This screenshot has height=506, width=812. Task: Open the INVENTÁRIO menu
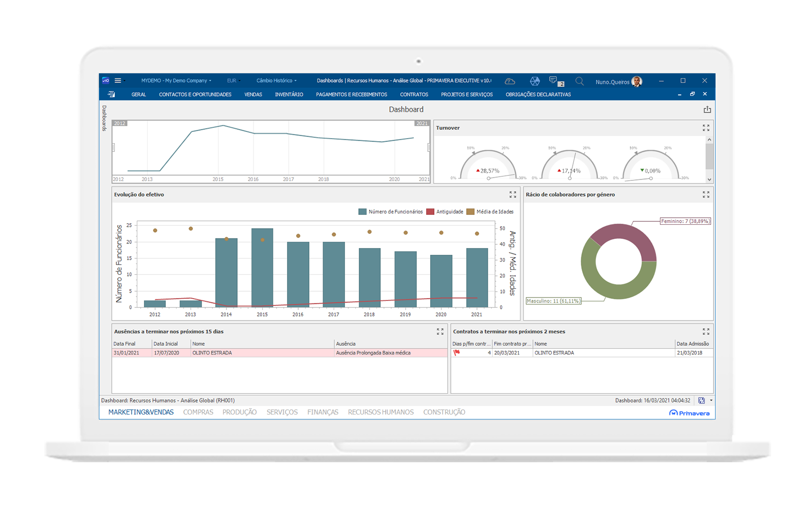(x=289, y=94)
